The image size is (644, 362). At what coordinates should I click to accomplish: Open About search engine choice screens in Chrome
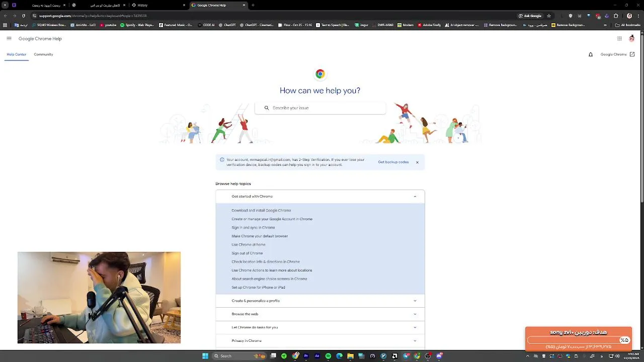point(269,279)
